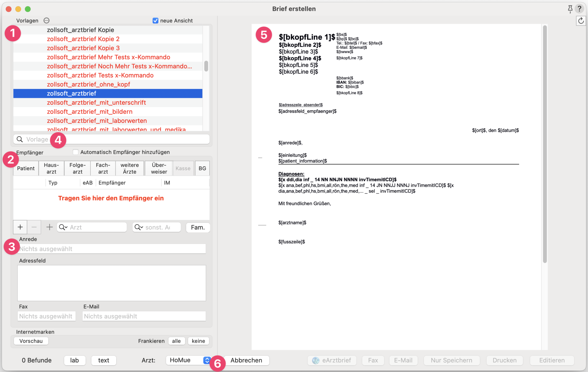Click the eArztbrief button
The height and width of the screenshot is (372, 588).
point(332,360)
